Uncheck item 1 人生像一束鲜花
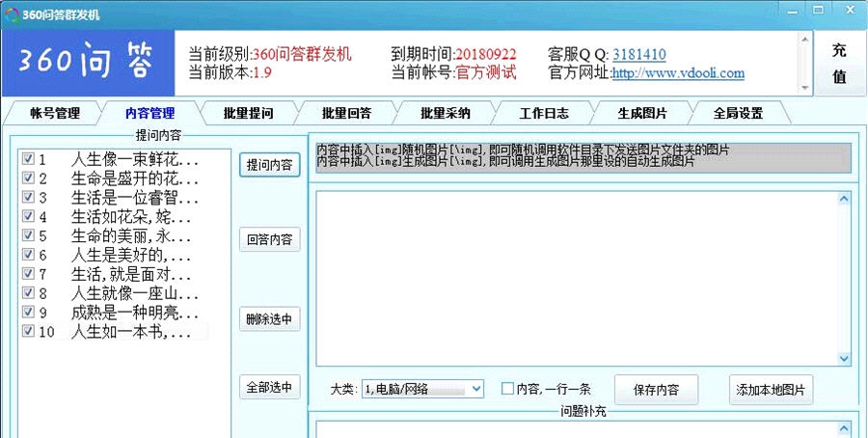Viewport: 868px width, 438px height. [x=28, y=160]
